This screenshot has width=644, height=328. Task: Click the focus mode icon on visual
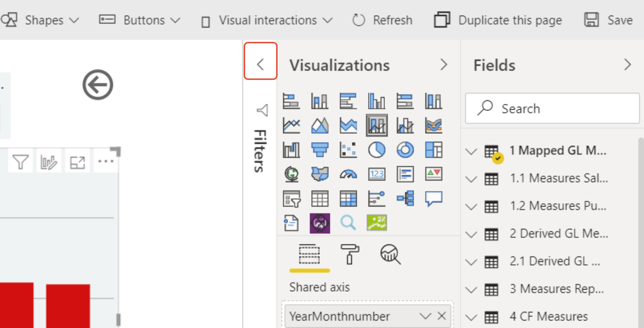coord(78,162)
